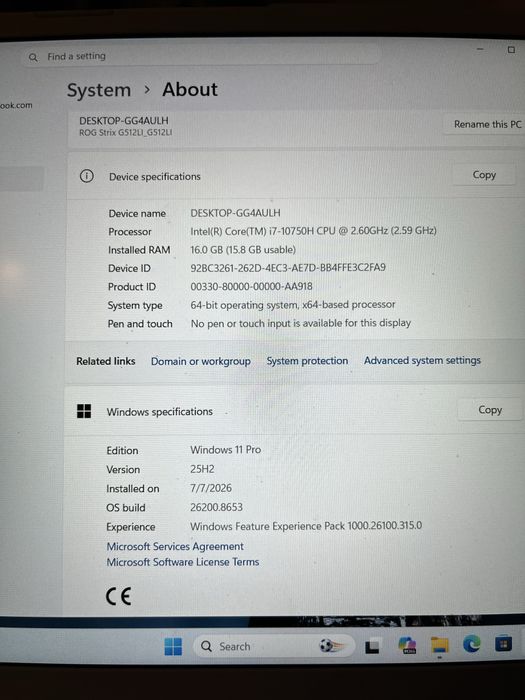Select Installed on date 7/7/2026
525x700 pixels.
[x=211, y=488]
